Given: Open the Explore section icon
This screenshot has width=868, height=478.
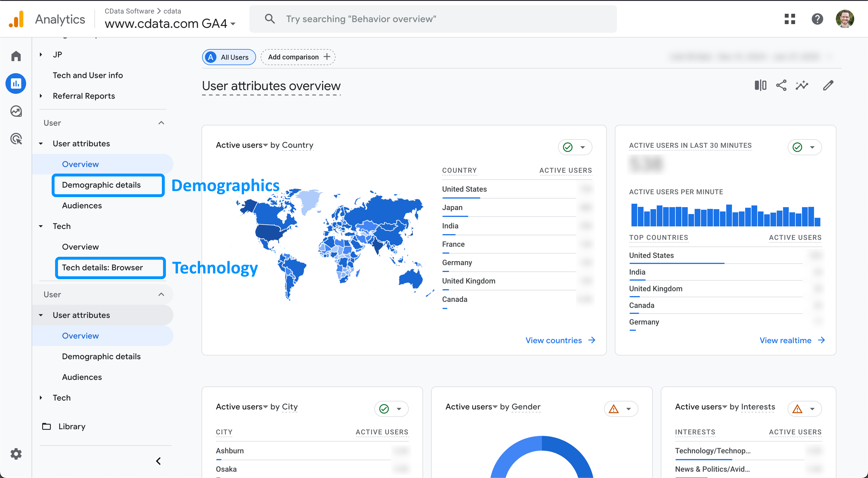Looking at the screenshot, I should (x=16, y=111).
